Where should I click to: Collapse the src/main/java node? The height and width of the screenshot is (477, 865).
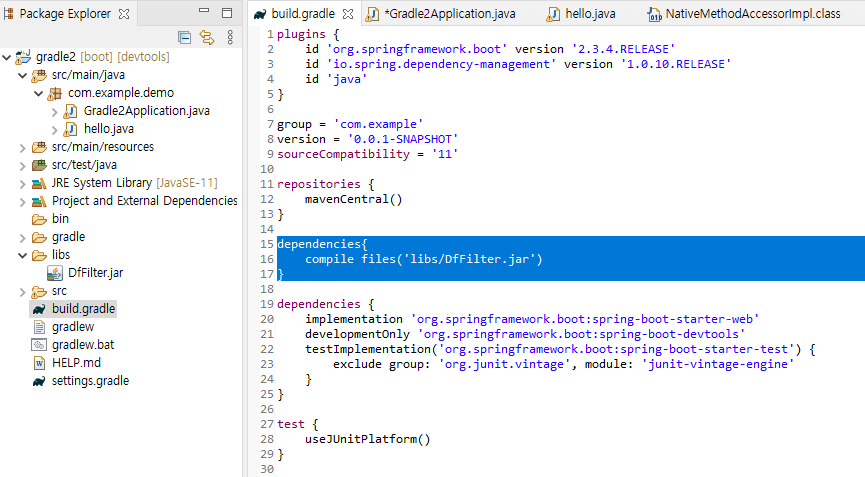pos(23,75)
